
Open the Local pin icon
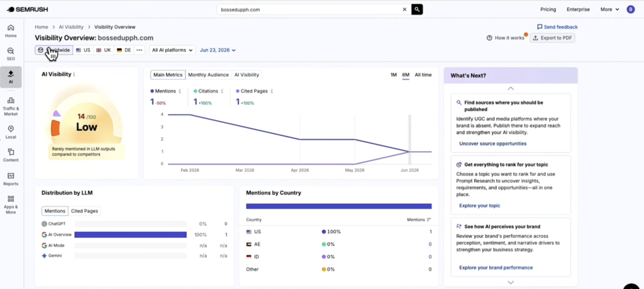11,132
